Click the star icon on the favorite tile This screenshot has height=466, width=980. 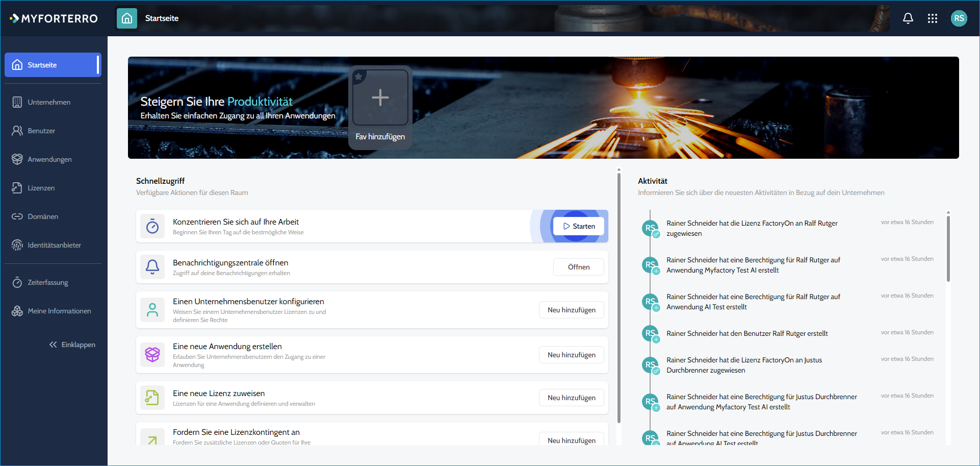(x=358, y=77)
